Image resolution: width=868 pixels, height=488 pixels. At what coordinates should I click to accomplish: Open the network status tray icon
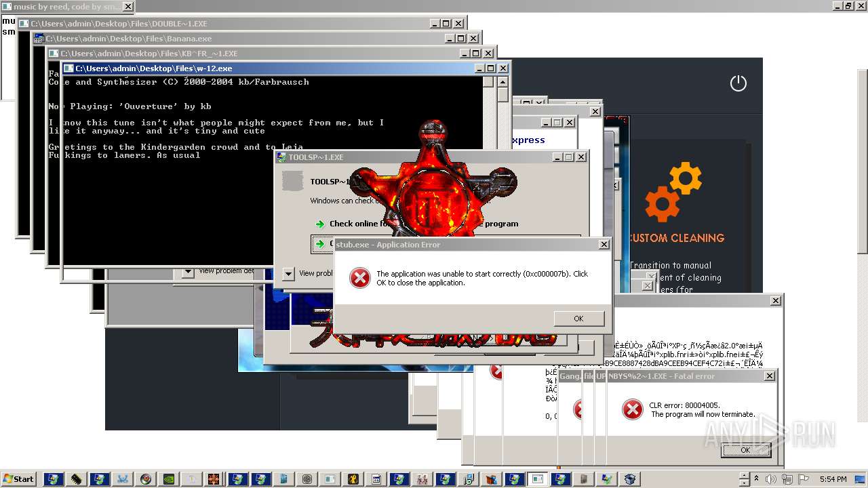pyautogui.click(x=787, y=479)
